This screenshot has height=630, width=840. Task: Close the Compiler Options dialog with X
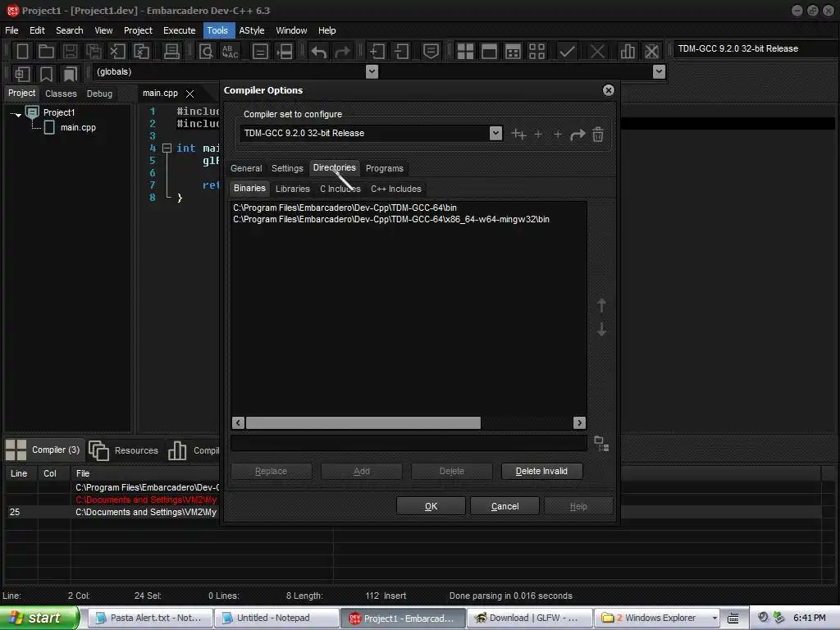tap(609, 90)
